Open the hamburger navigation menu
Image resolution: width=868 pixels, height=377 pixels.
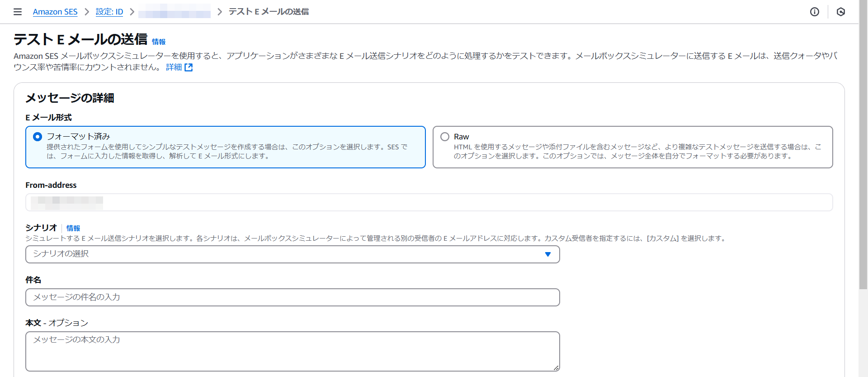(x=18, y=12)
